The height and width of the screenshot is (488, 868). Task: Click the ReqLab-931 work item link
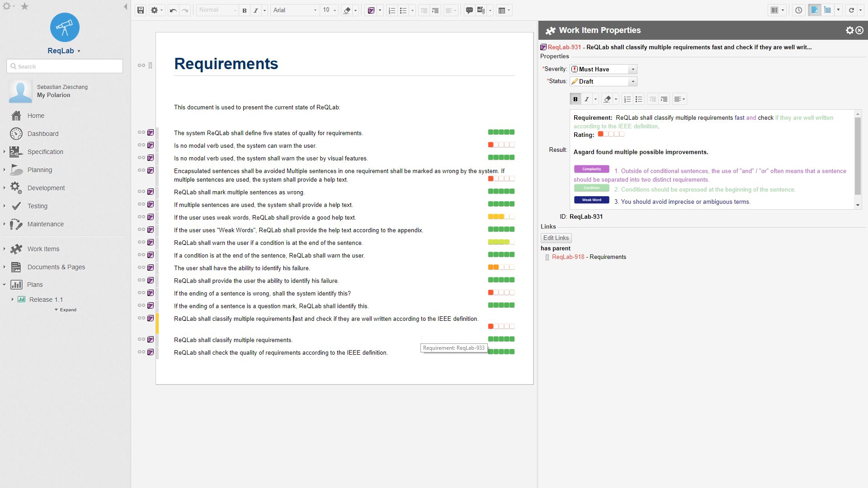564,47
